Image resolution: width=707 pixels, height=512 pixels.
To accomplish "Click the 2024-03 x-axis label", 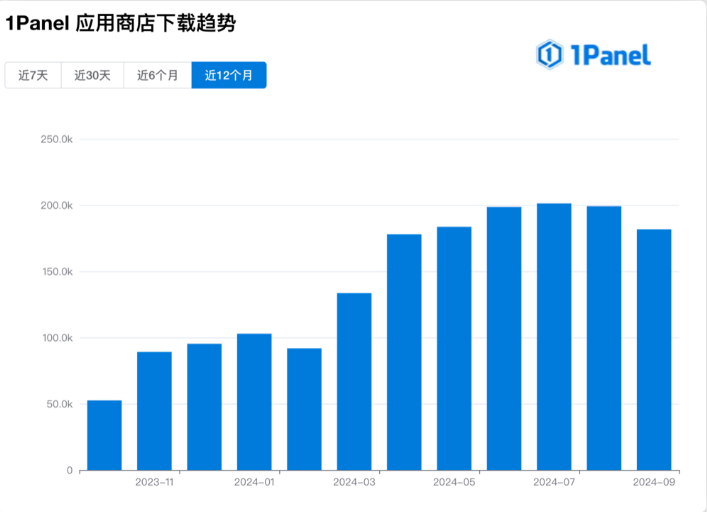I will [x=354, y=482].
